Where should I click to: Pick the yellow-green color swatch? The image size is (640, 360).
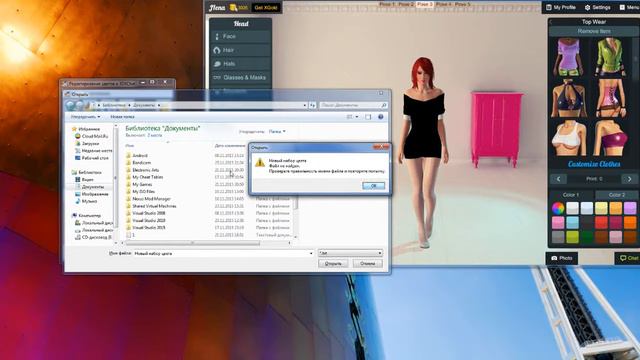coord(572,237)
